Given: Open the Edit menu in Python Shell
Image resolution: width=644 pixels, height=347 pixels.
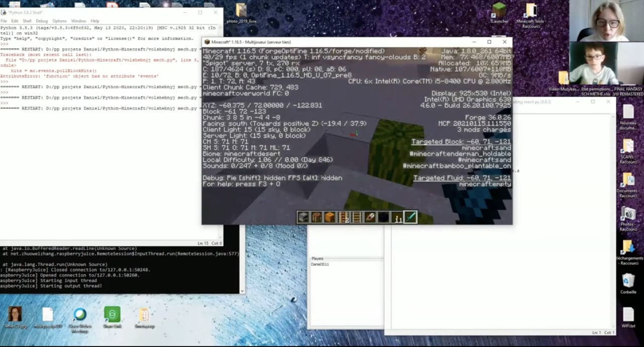Looking at the screenshot, I should click(x=15, y=21).
